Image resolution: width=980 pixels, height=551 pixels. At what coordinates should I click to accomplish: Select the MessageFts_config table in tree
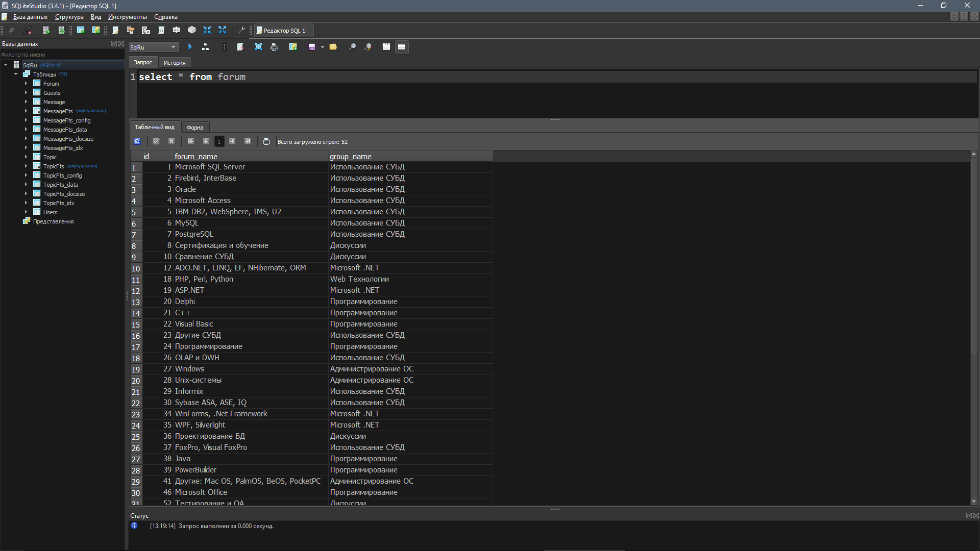coord(67,120)
